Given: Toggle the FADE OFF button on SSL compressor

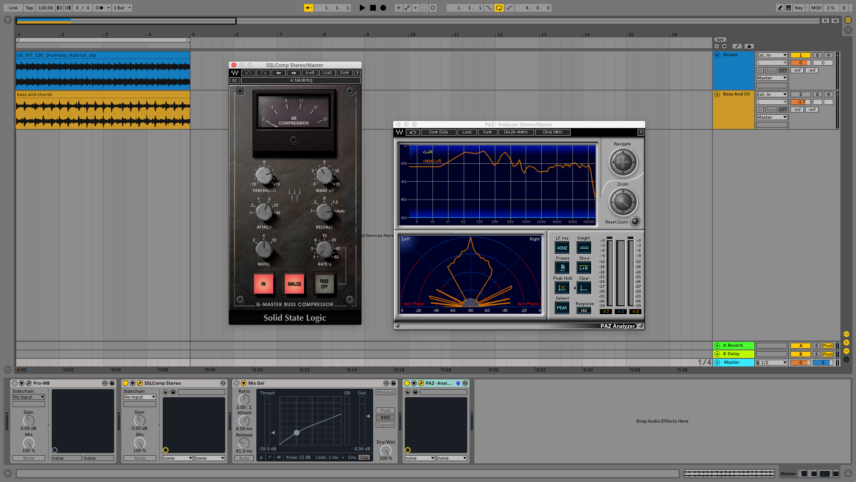Looking at the screenshot, I should point(324,284).
